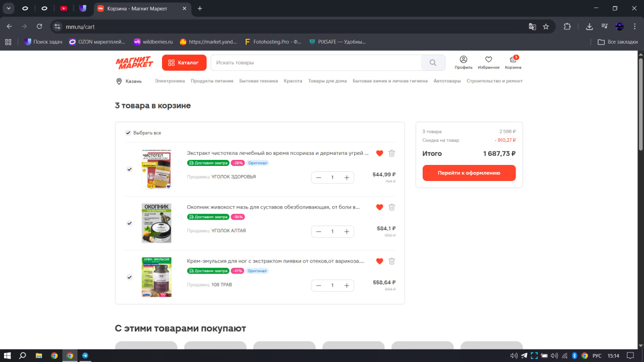Toggle the Выбрать все checkbox
The height and width of the screenshot is (362, 644).
tap(128, 133)
